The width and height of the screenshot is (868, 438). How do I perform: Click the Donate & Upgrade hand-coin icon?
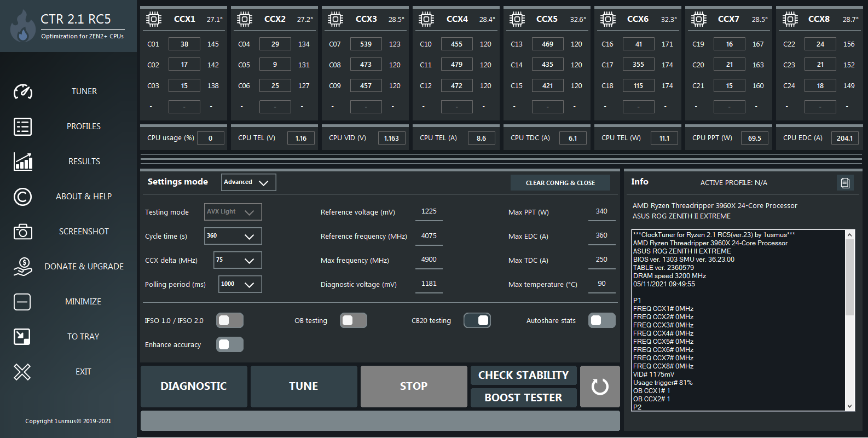(x=22, y=267)
